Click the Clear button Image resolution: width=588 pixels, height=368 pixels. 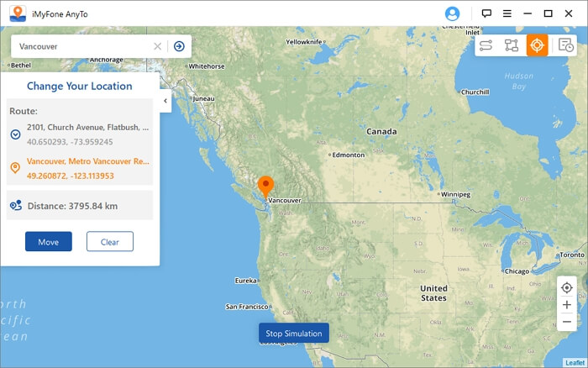(x=110, y=242)
